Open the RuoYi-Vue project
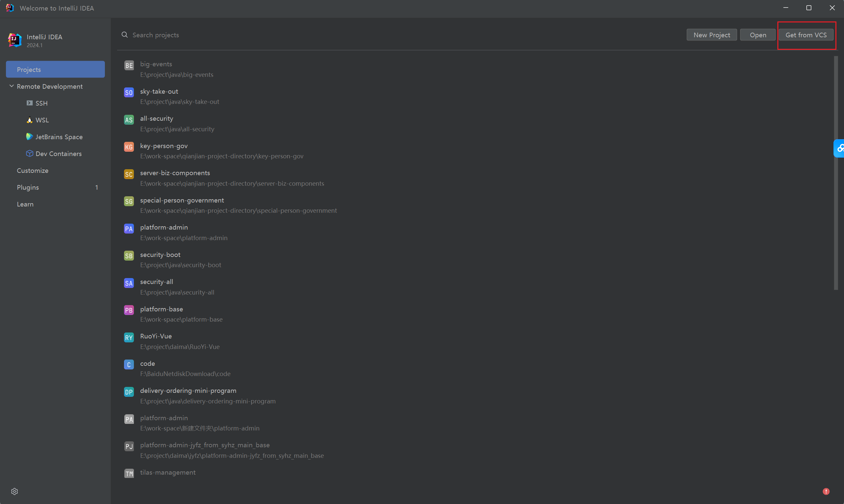The width and height of the screenshot is (844, 504). (x=475, y=341)
